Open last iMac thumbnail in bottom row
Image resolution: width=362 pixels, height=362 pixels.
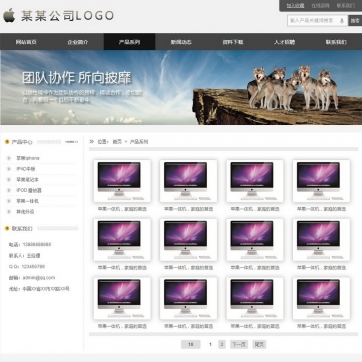coord(321,298)
